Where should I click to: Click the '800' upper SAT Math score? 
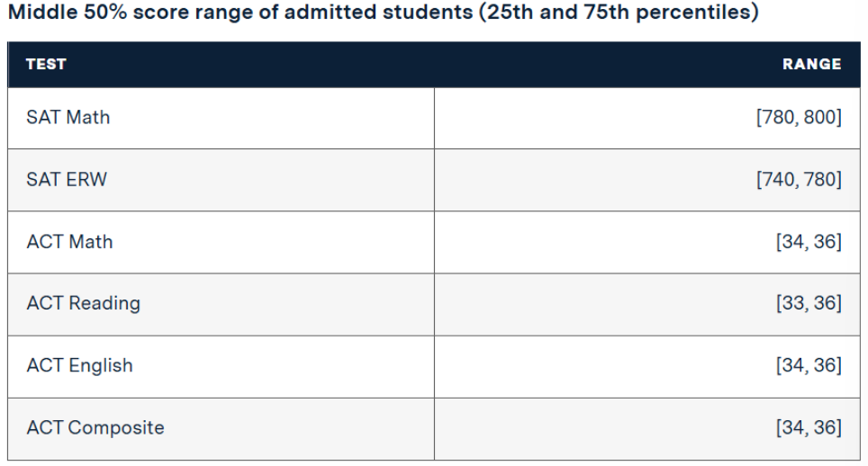pos(820,117)
